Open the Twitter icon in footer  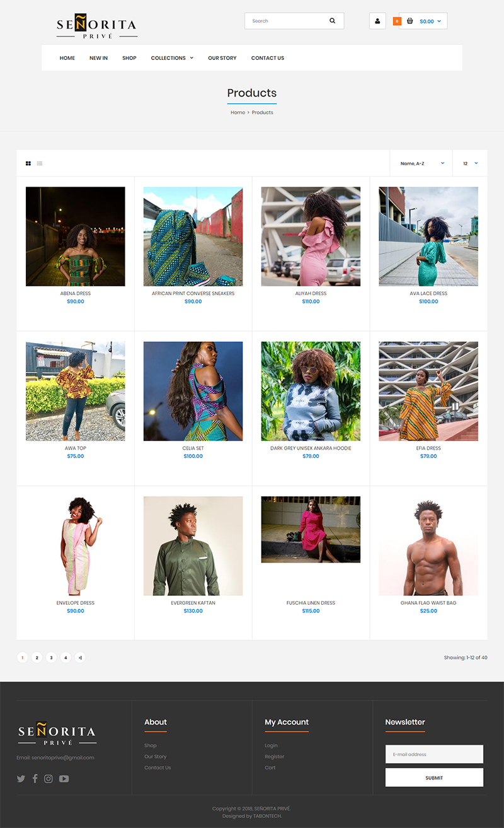pos(21,779)
